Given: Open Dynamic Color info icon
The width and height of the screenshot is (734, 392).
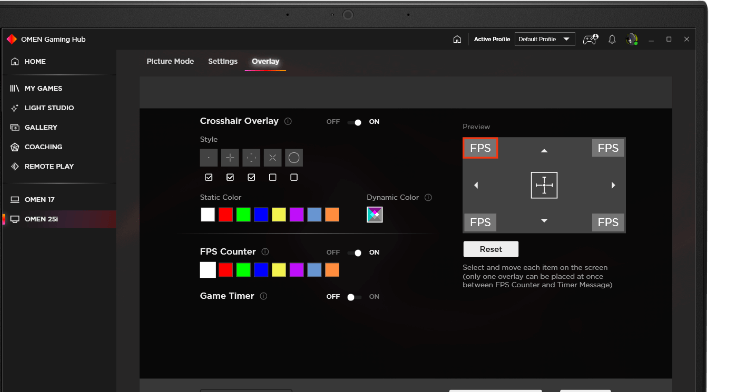Looking at the screenshot, I should point(428,198).
